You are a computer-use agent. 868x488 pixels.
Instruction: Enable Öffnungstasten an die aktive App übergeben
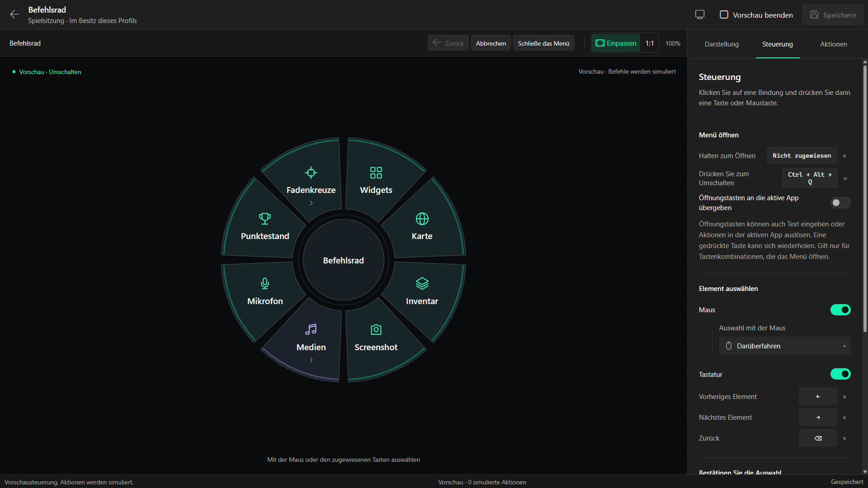pos(840,203)
